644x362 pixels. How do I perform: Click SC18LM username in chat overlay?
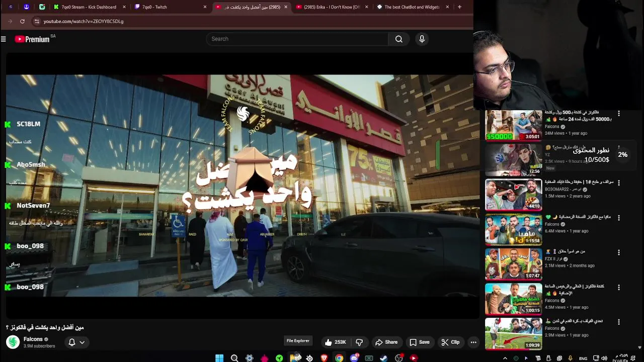point(28,124)
